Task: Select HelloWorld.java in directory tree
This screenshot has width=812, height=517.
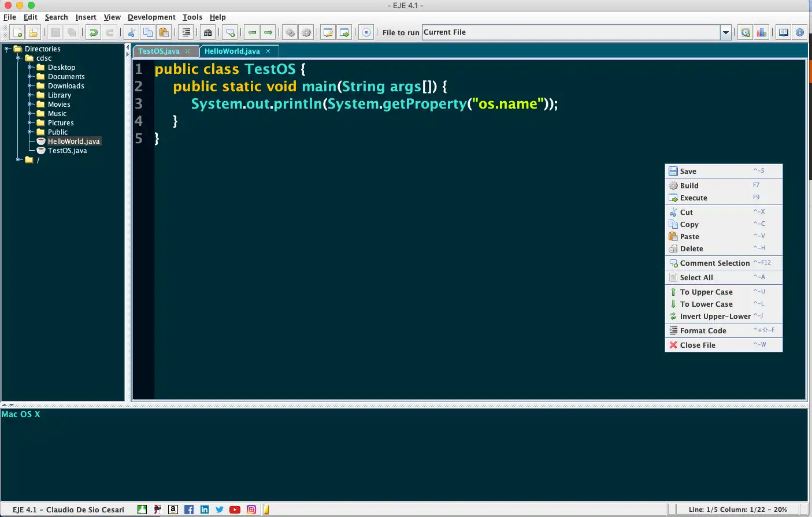Action: point(73,142)
